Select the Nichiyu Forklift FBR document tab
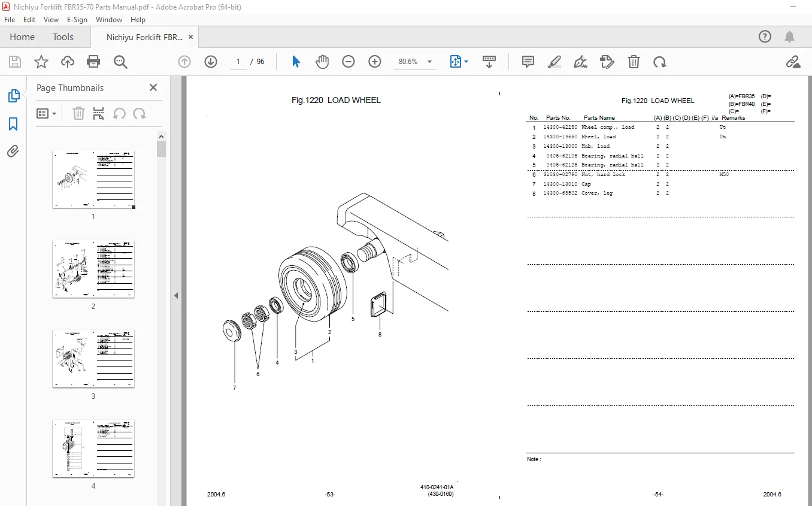 pos(144,37)
